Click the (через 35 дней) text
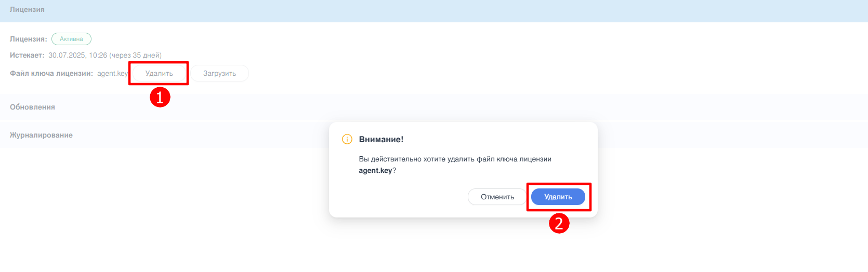The height and width of the screenshot is (272, 868). point(136,55)
